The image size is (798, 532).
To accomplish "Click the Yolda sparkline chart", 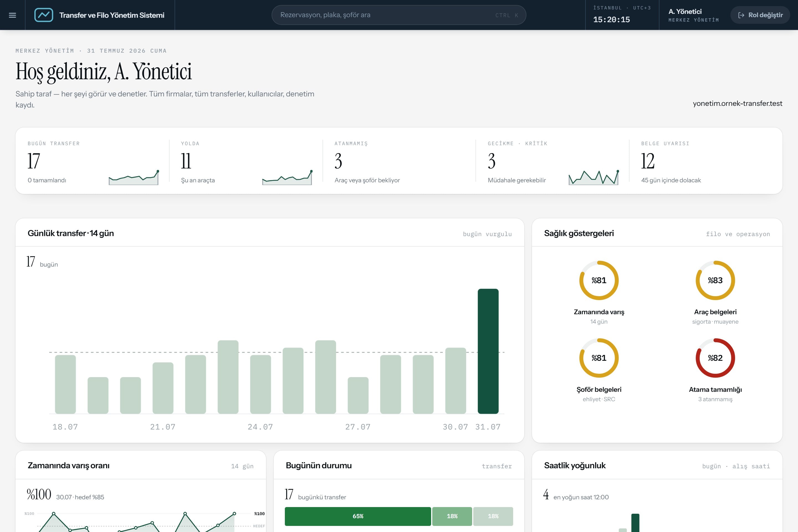I will click(287, 177).
